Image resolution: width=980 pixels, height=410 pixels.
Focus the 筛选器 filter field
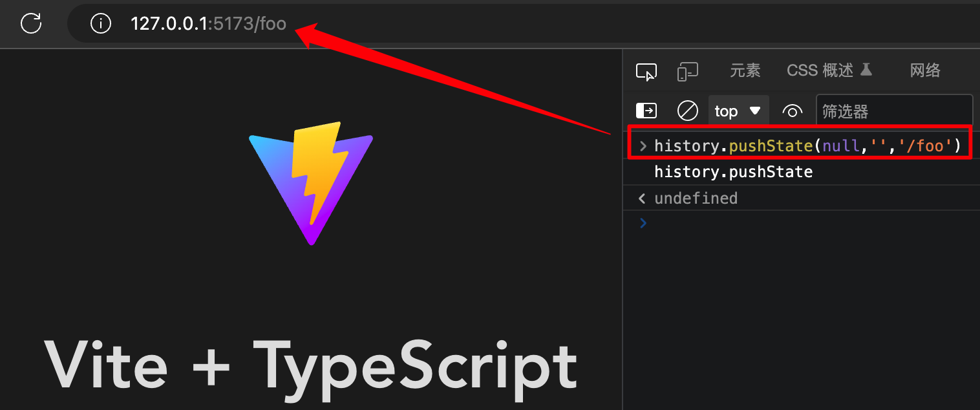pyautogui.click(x=895, y=111)
